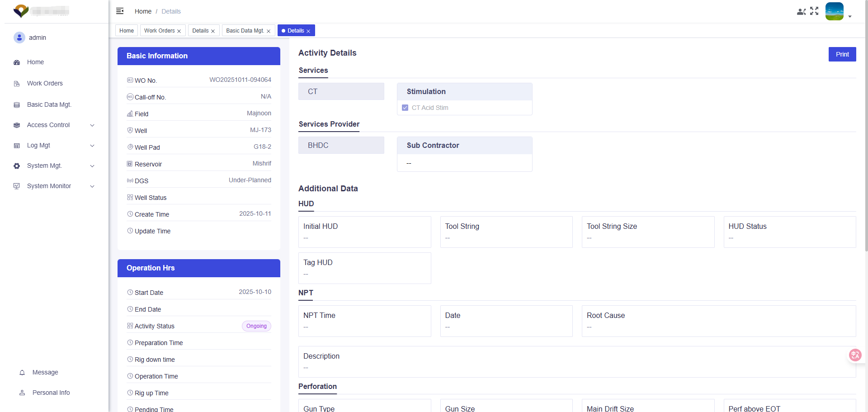The height and width of the screenshot is (412, 868).
Task: Click the Work Orders sidebar icon
Action: tap(17, 84)
